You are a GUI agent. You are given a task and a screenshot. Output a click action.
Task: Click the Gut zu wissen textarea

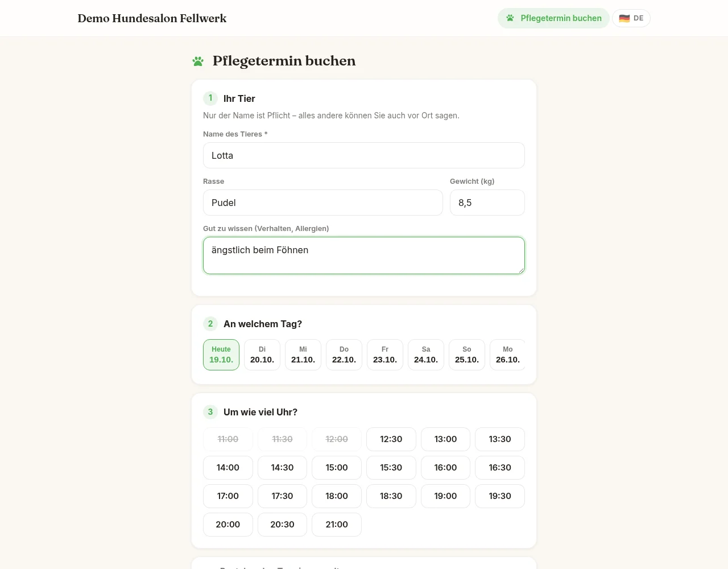pyautogui.click(x=364, y=255)
